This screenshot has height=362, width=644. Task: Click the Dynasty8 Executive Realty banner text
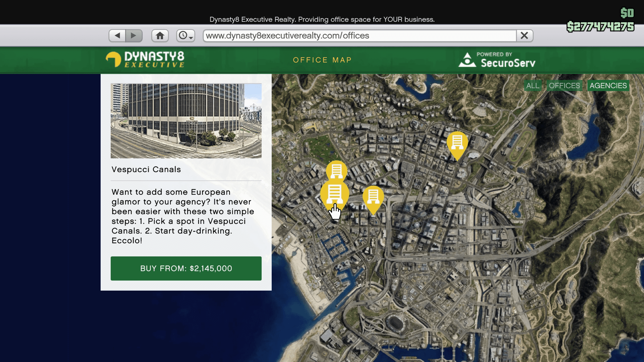(x=322, y=19)
